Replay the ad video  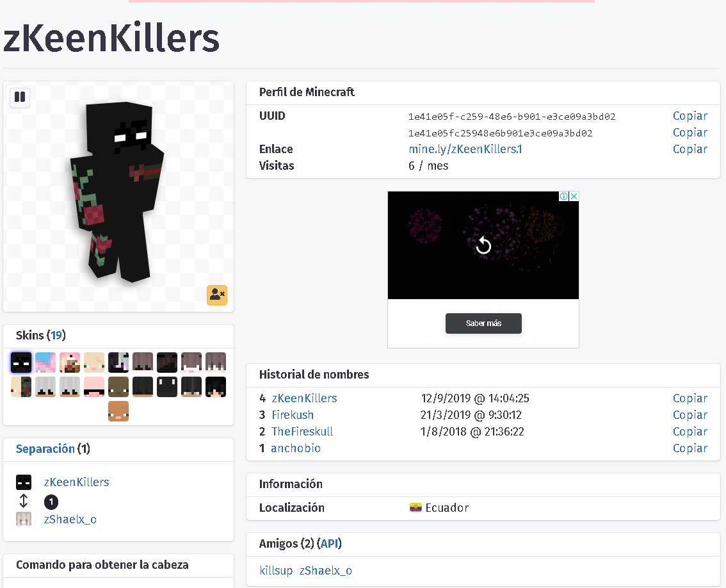(483, 245)
